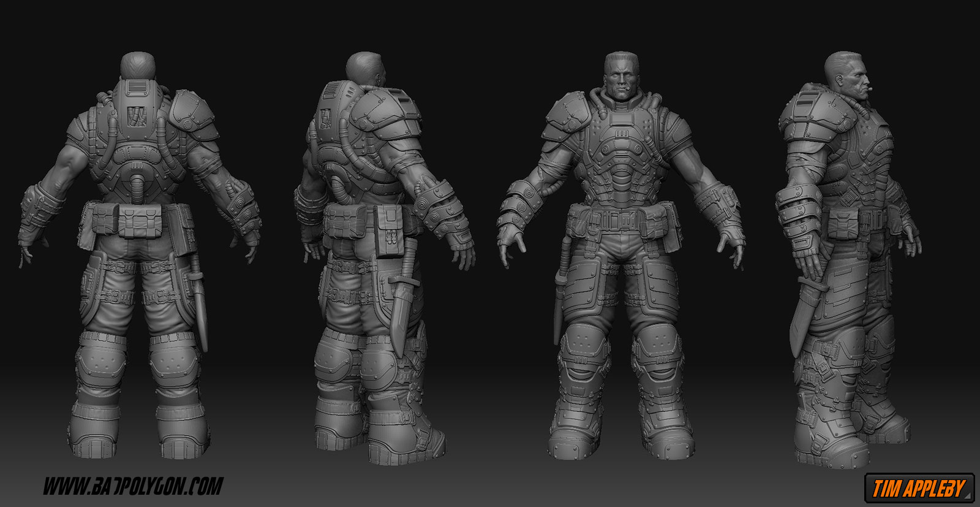
Task: Click the WWW.BADPOLYGON.COM text
Action: 133,487
